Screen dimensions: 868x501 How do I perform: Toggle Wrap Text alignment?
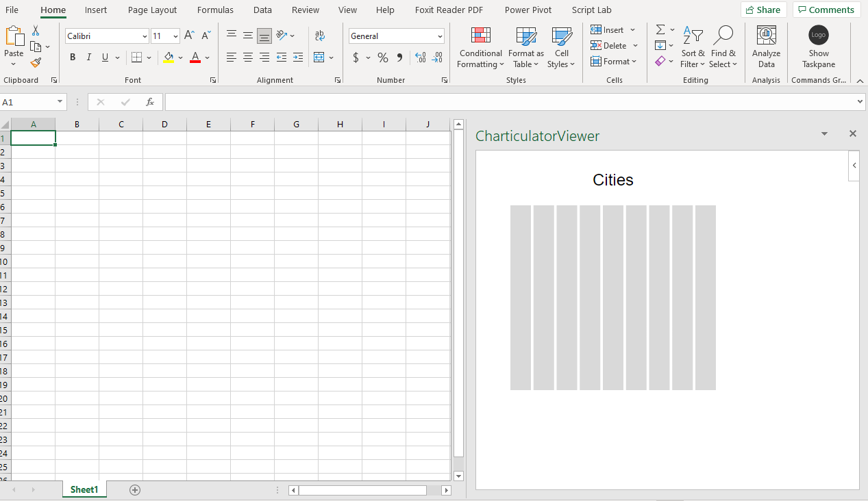[320, 35]
